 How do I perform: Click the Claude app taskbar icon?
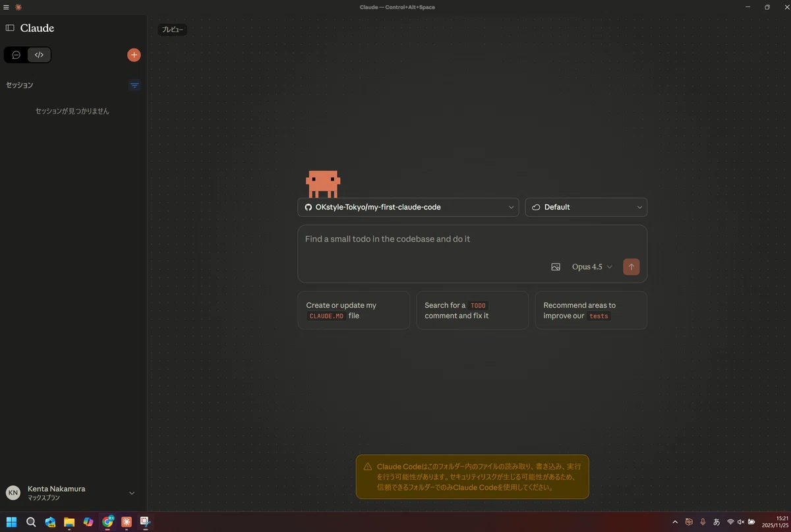pyautogui.click(x=127, y=522)
